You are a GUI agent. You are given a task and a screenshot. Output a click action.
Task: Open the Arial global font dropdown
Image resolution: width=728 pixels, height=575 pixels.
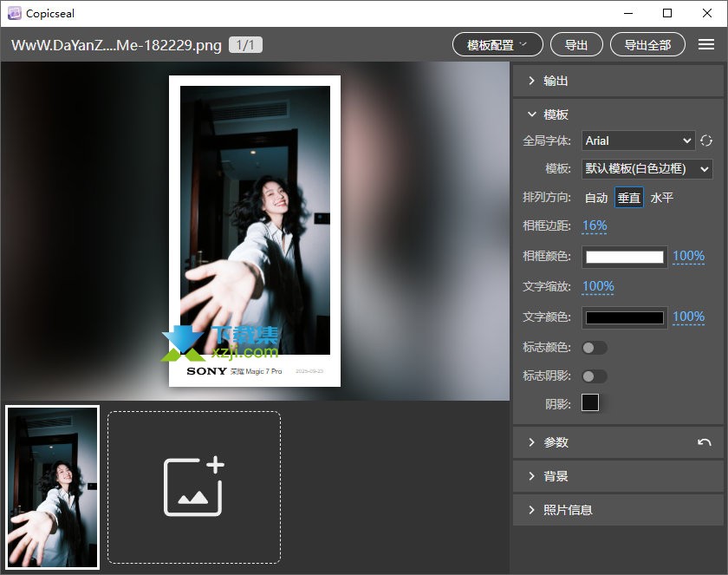pyautogui.click(x=638, y=140)
